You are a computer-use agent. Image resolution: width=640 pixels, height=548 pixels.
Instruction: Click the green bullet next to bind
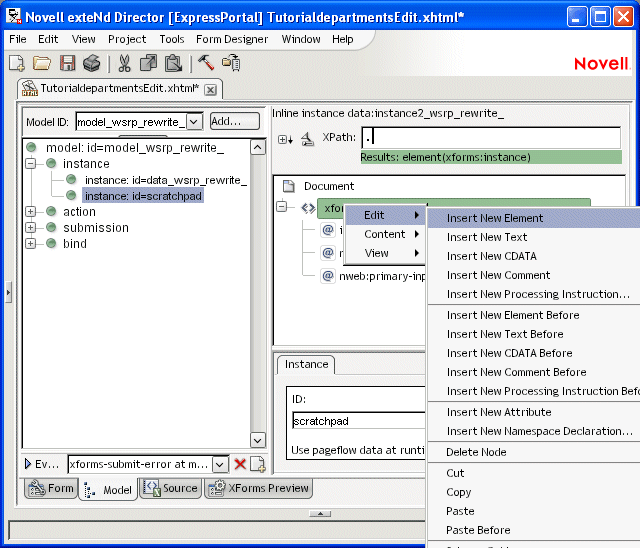tap(51, 243)
